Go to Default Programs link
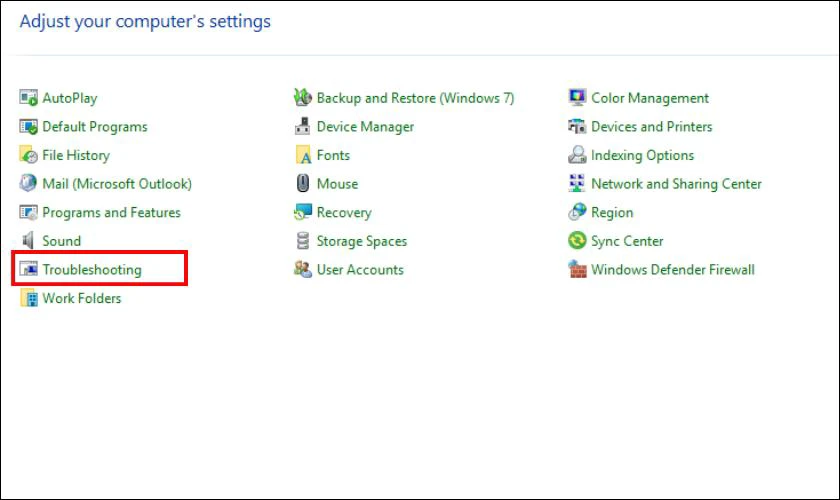This screenshot has height=500, width=840. [95, 127]
